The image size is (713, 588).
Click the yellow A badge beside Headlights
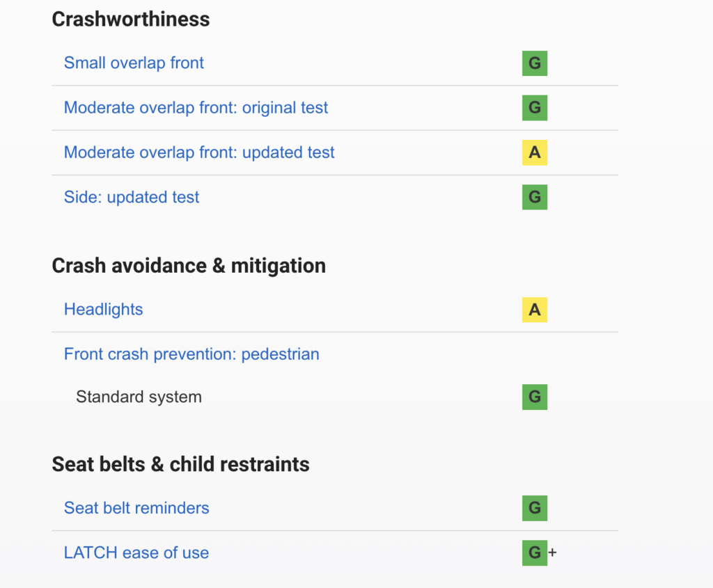[534, 310]
